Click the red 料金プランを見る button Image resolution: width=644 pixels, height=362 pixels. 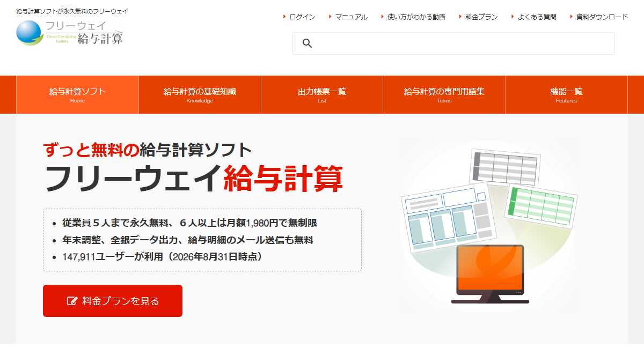(113, 301)
